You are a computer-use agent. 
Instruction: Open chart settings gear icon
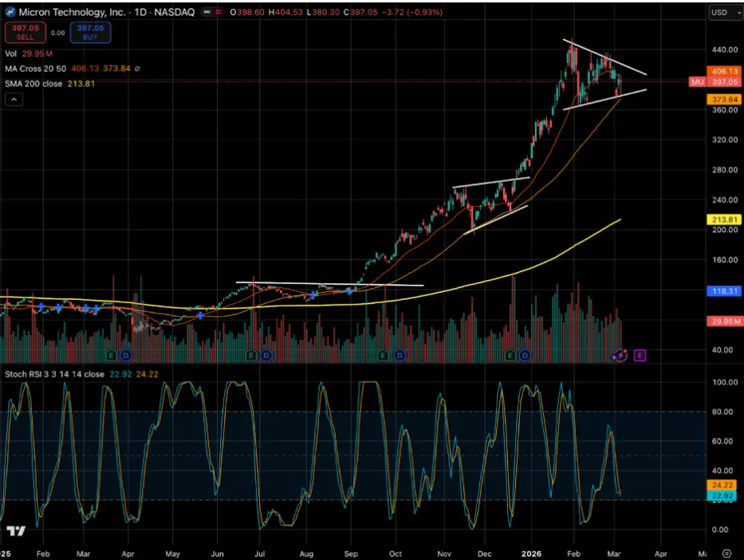726,552
